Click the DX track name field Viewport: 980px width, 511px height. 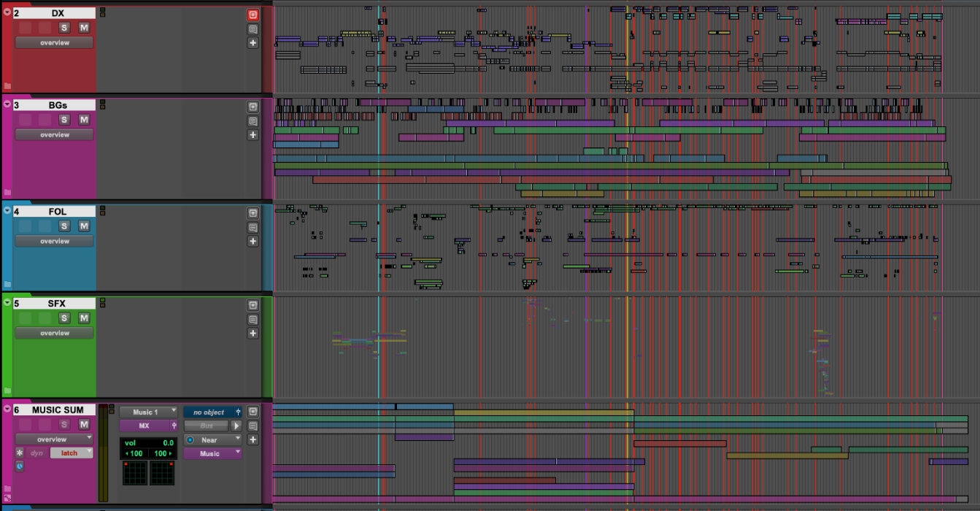[x=55, y=13]
